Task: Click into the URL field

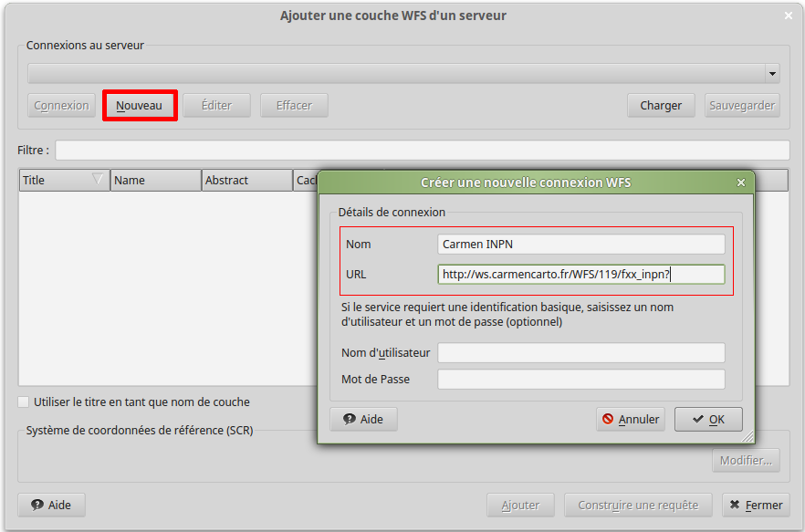Action: coord(580,274)
